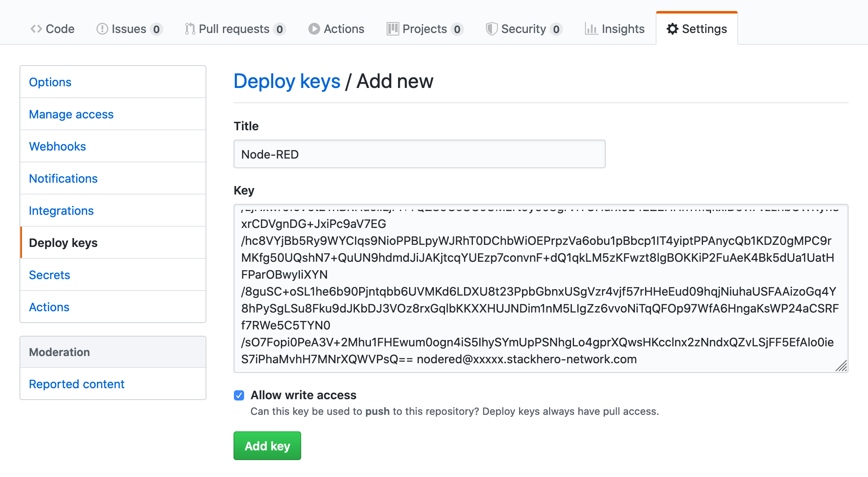This screenshot has height=477, width=868.
Task: Click the Pull requests branch icon
Action: pyautogui.click(x=190, y=29)
